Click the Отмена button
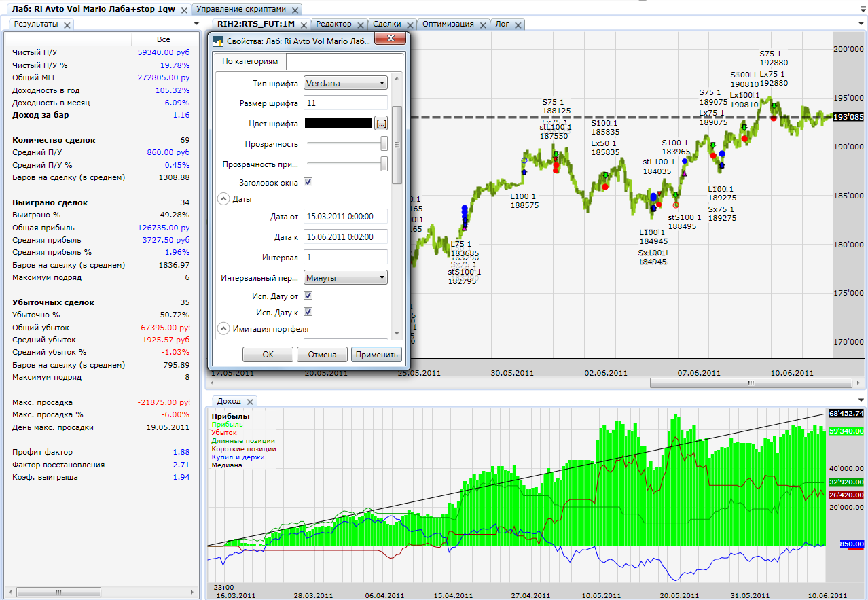 click(323, 355)
